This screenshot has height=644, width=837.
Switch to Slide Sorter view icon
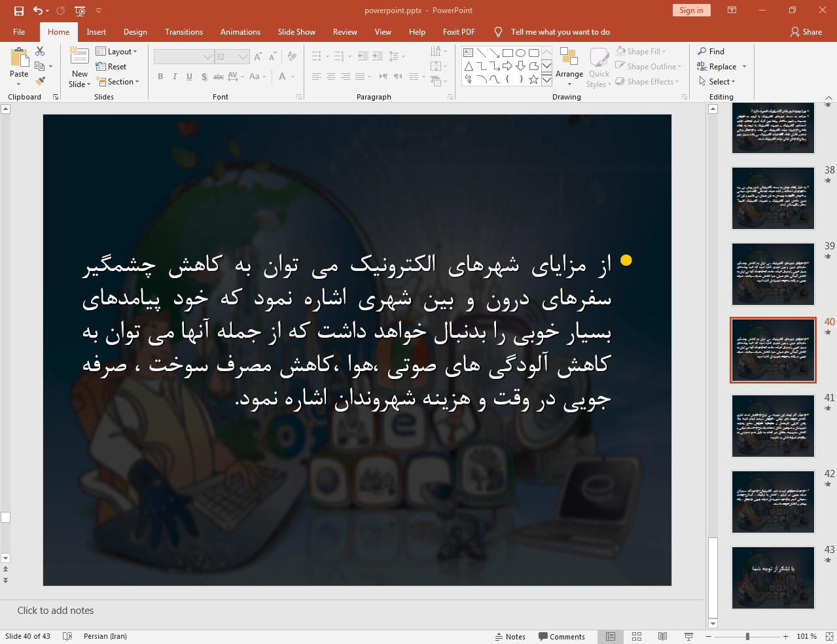tap(637, 636)
